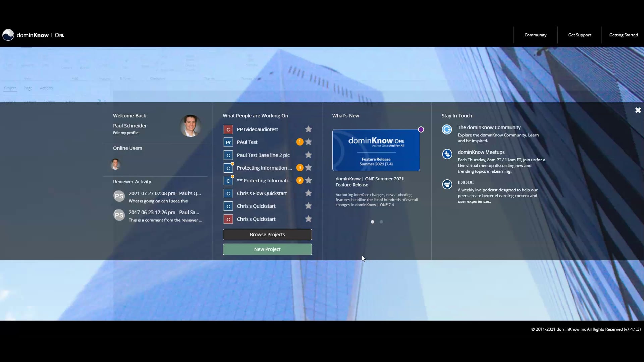Click the purple dot on the news card
Image resolution: width=644 pixels, height=362 pixels.
pyautogui.click(x=421, y=129)
